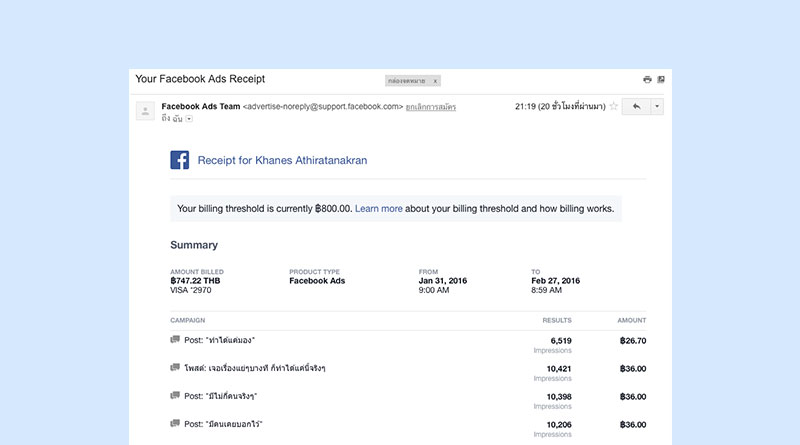Image resolution: width=800 pixels, height=445 pixels.
Task: Click the Facebook logo in the receipt
Action: (x=180, y=160)
